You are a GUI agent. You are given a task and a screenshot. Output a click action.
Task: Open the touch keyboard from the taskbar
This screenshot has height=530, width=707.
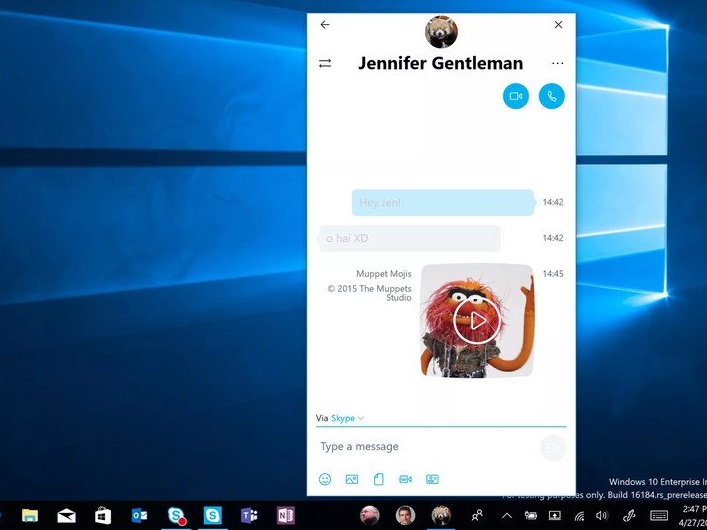(659, 515)
